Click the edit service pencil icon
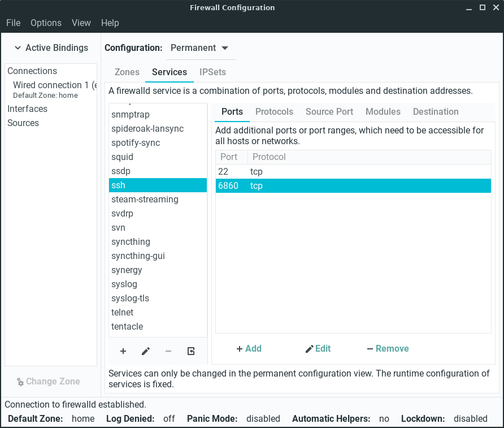 tap(146, 351)
